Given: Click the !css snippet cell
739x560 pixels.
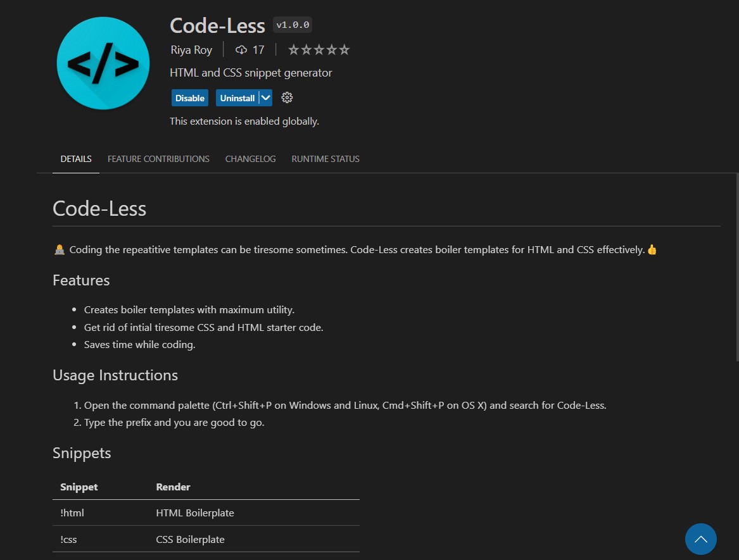Looking at the screenshot, I should click(x=68, y=540).
